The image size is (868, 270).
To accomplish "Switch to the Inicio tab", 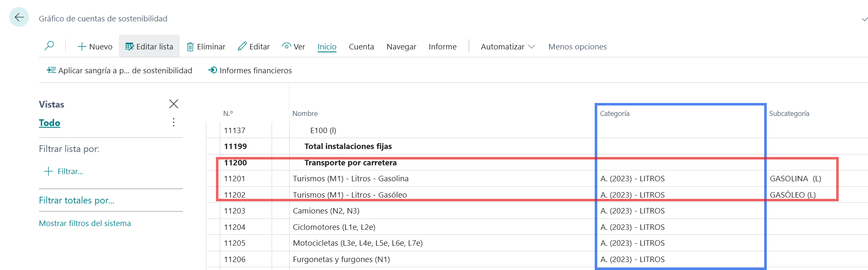I will pyautogui.click(x=327, y=46).
